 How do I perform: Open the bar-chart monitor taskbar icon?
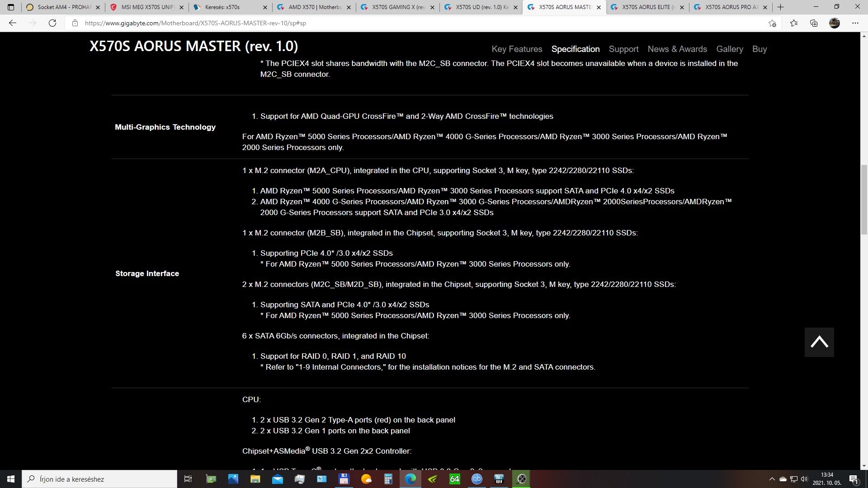(499, 479)
